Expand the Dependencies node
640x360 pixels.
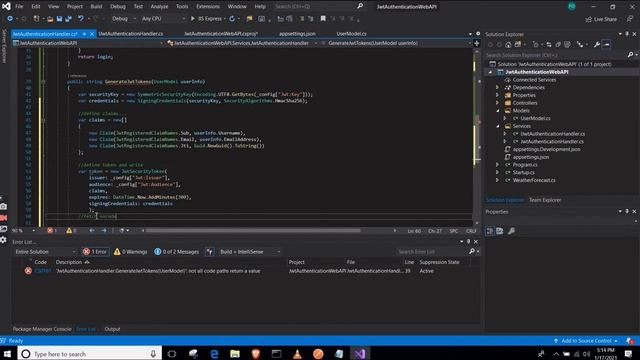497,87
